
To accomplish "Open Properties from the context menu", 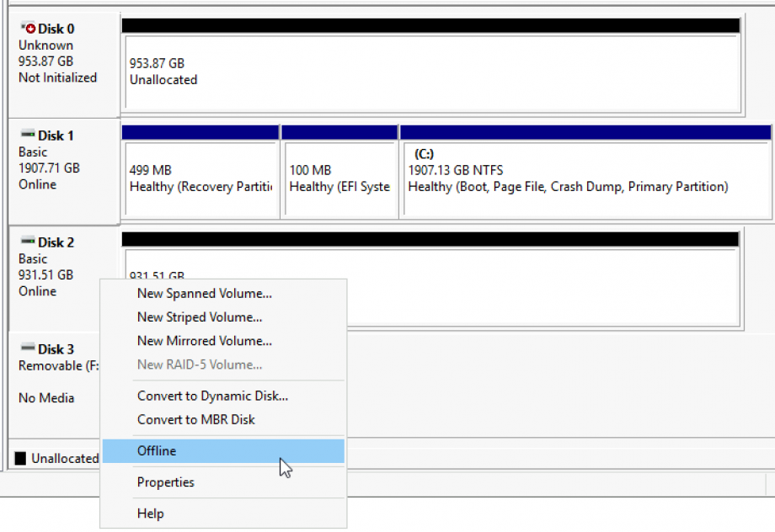I will 165,482.
